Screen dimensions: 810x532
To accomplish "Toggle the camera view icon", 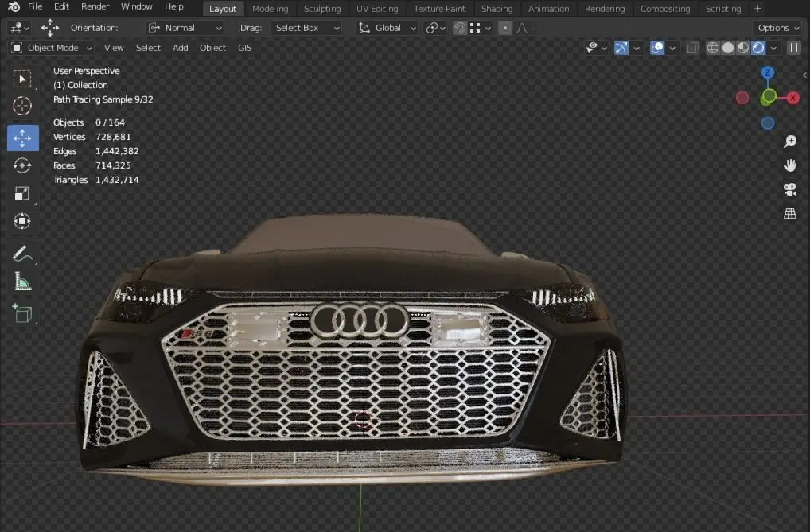I will coord(790,189).
